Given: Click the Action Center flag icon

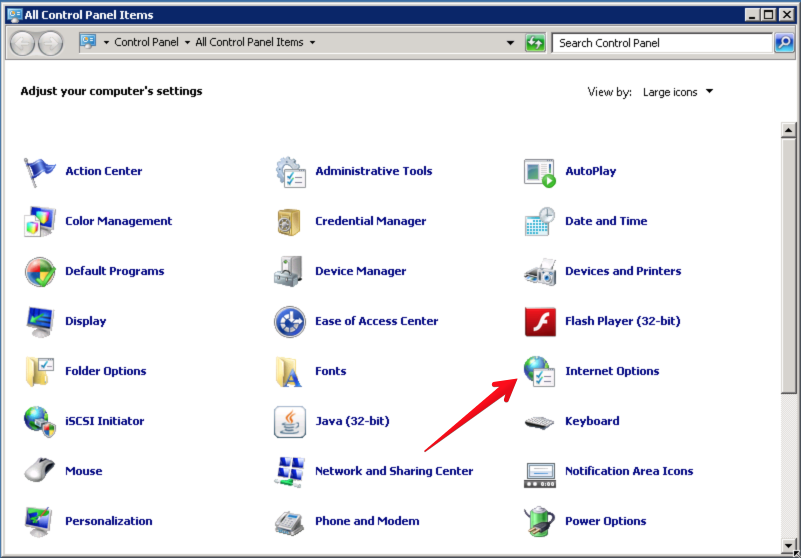Looking at the screenshot, I should (x=40, y=172).
